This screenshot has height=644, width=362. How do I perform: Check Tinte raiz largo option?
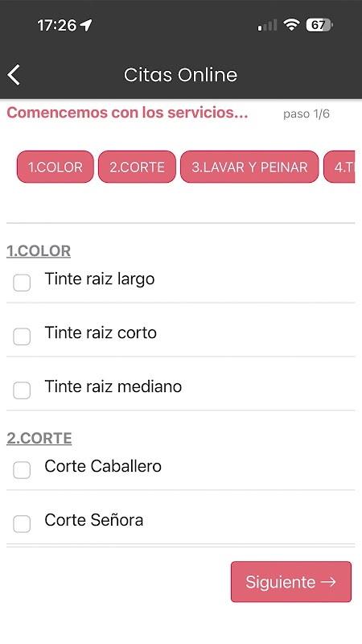tap(22, 283)
